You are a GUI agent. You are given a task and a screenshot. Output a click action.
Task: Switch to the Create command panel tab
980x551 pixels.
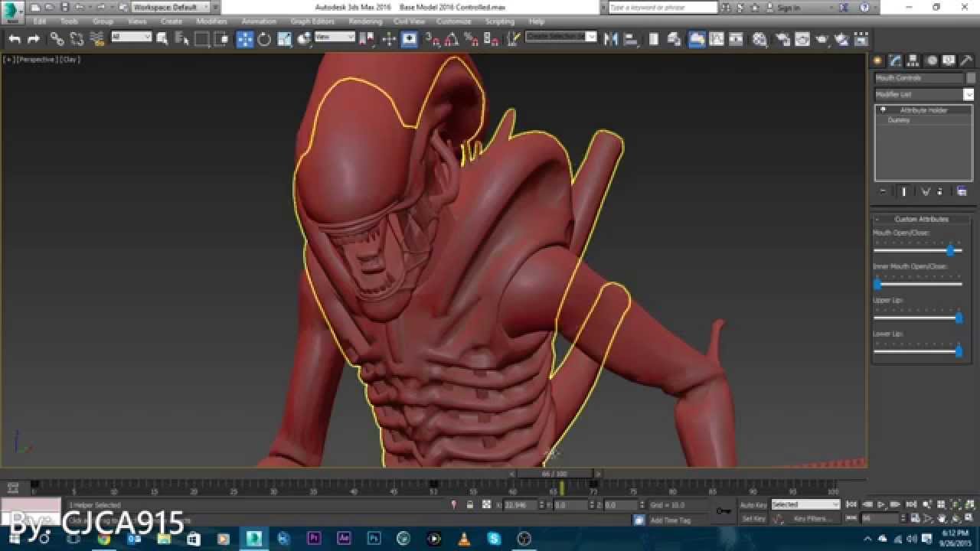878,60
